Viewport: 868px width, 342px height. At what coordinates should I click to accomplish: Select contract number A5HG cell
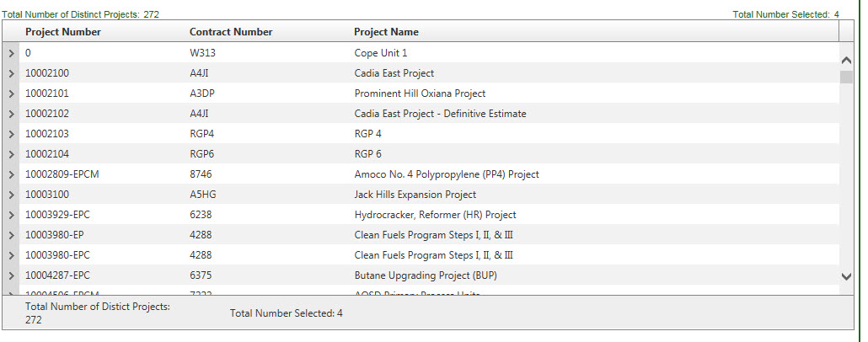click(204, 195)
